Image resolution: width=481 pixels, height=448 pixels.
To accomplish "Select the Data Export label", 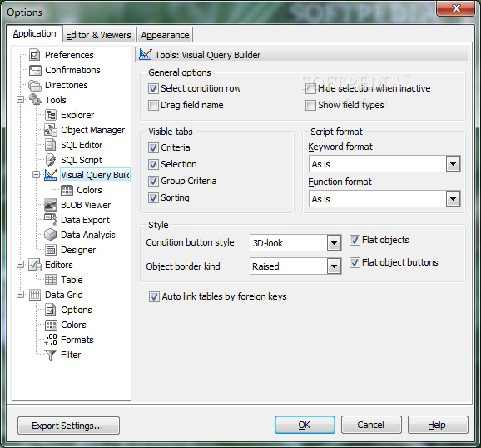I will [85, 220].
